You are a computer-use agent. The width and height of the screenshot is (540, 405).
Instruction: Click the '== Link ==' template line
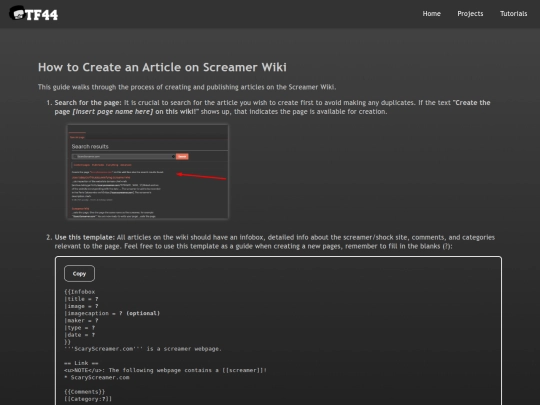click(81, 363)
